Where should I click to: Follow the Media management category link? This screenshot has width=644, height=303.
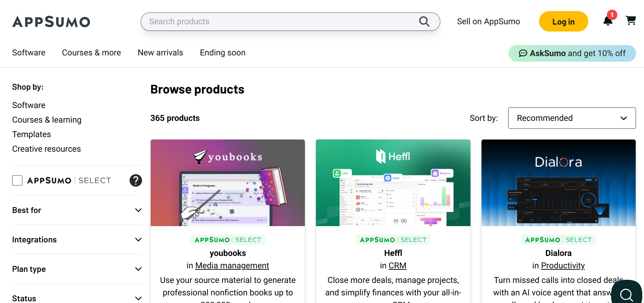coord(232,266)
